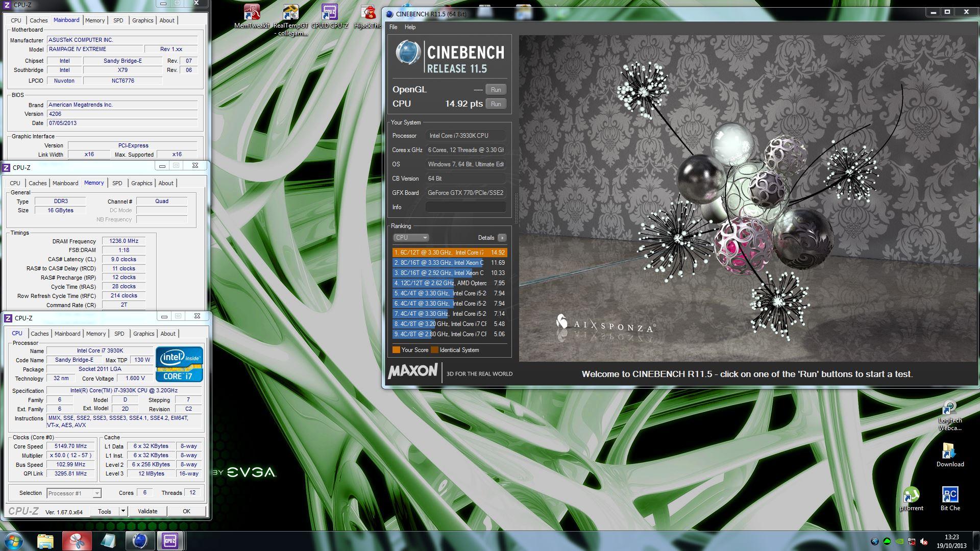Click the DRAM Frequency value 1236.0 MHz
980x551 pixels.
click(124, 241)
